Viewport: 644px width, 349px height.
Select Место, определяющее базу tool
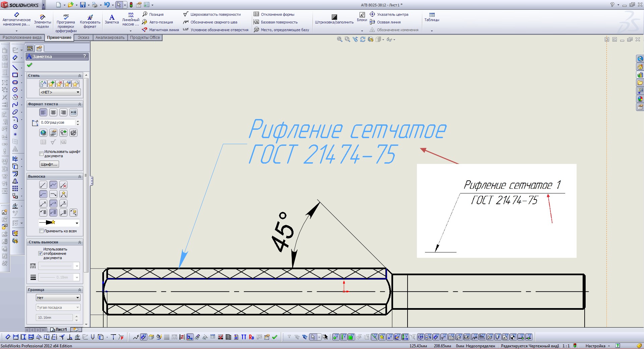pos(281,30)
